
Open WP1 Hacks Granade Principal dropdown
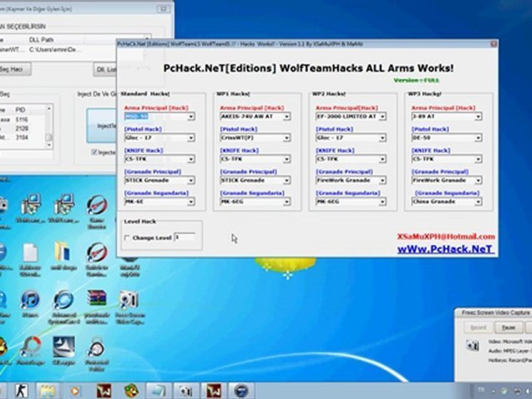287,181
